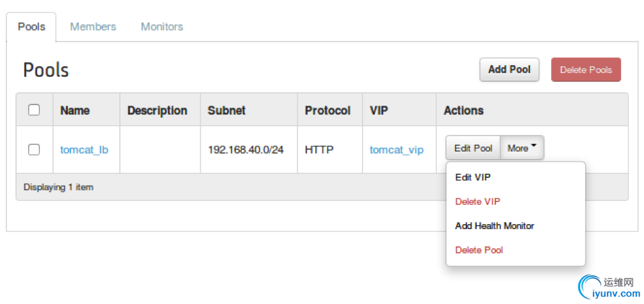Click the Add Pool button
This screenshot has width=644, height=304.
point(509,70)
